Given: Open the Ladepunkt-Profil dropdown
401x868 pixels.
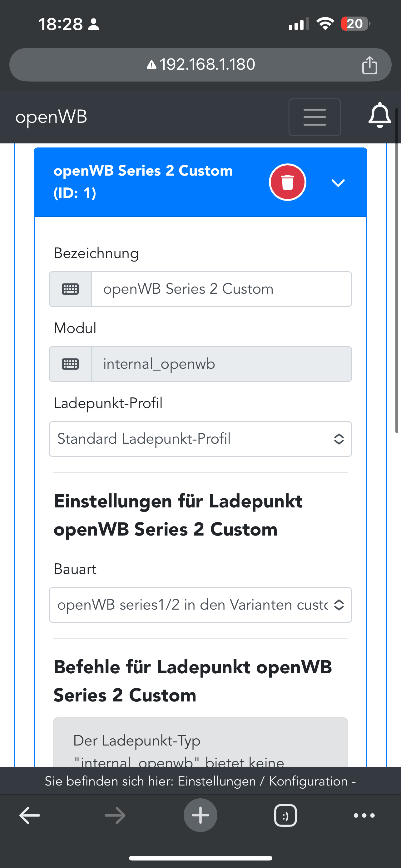Looking at the screenshot, I should point(200,439).
